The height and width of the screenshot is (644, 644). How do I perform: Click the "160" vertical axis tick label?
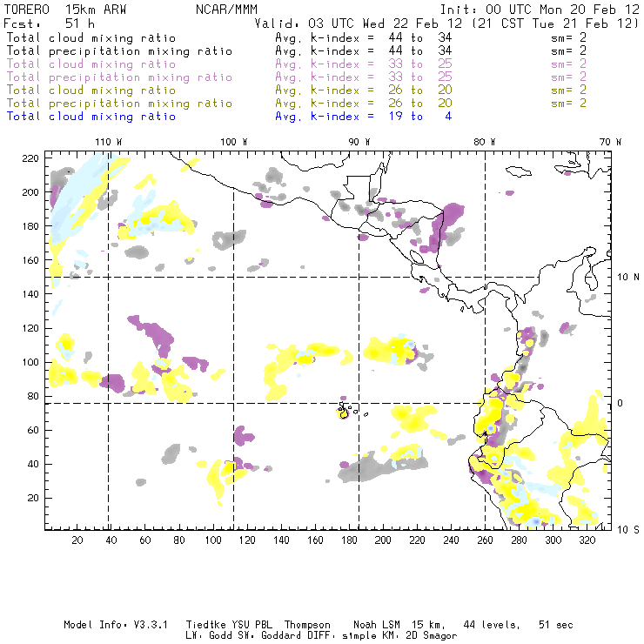pos(30,260)
